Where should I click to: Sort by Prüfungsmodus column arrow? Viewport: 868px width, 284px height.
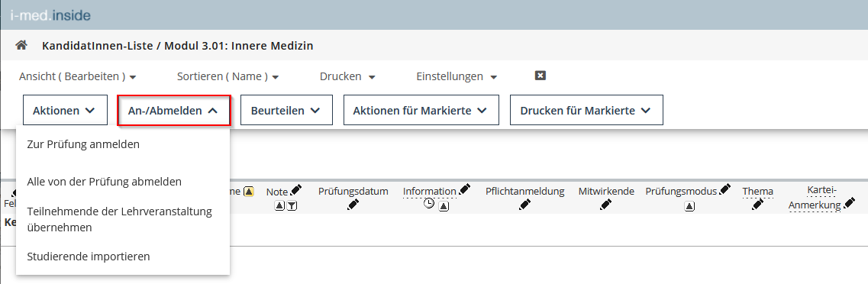tap(689, 206)
